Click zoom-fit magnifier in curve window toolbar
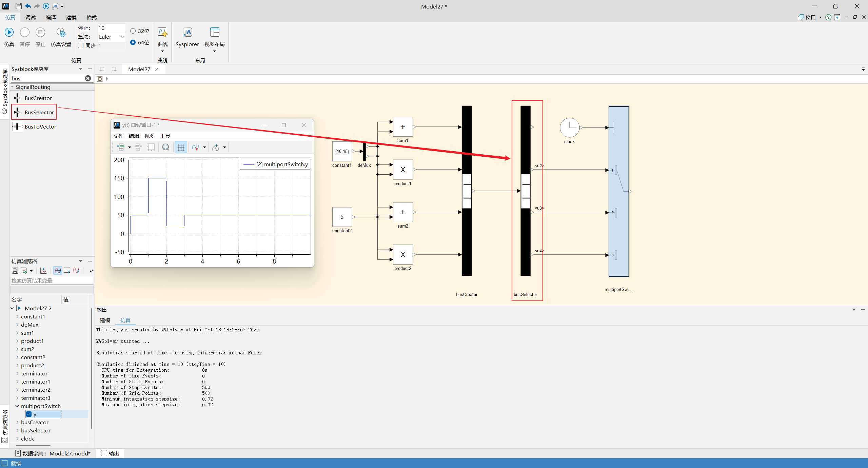 (x=165, y=147)
